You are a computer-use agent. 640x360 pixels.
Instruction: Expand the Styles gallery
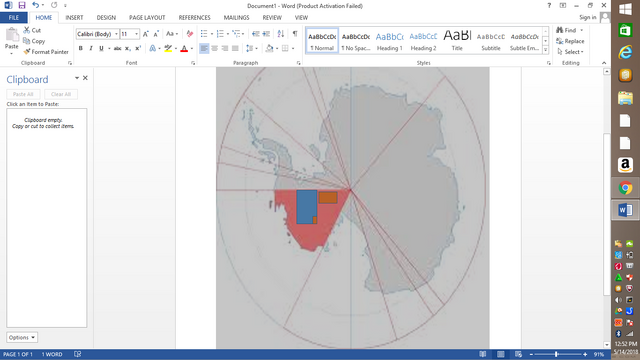point(545,49)
